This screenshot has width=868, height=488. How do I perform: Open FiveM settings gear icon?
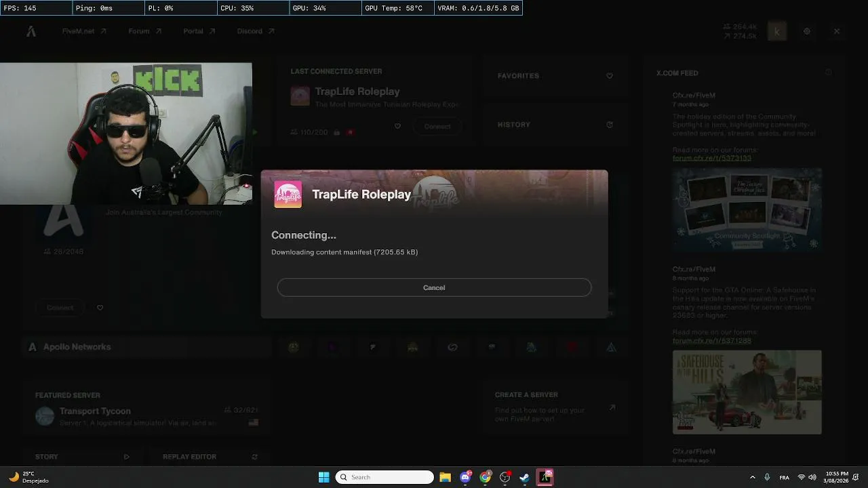pyautogui.click(x=807, y=31)
